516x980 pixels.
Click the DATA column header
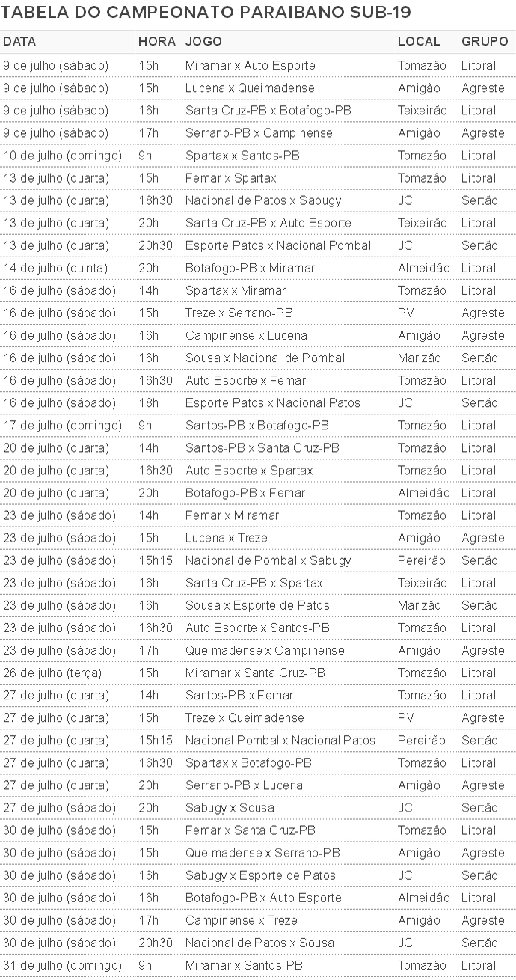point(20,42)
